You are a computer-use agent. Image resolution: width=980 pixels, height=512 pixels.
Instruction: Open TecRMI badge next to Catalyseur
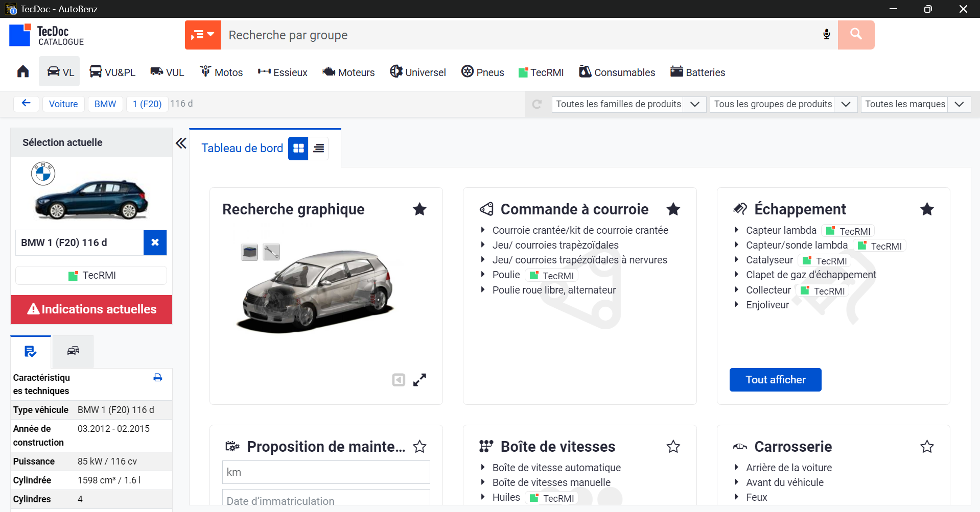point(825,261)
